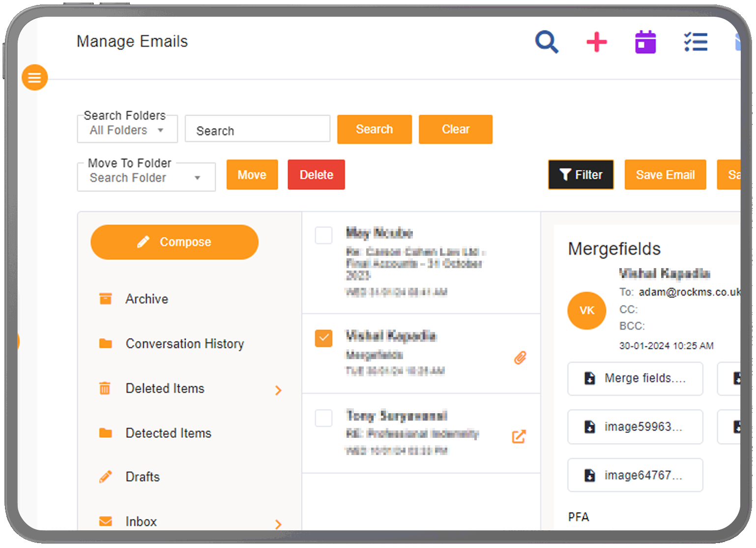Open the orange hamburger menu
The image size is (756, 548).
34,77
